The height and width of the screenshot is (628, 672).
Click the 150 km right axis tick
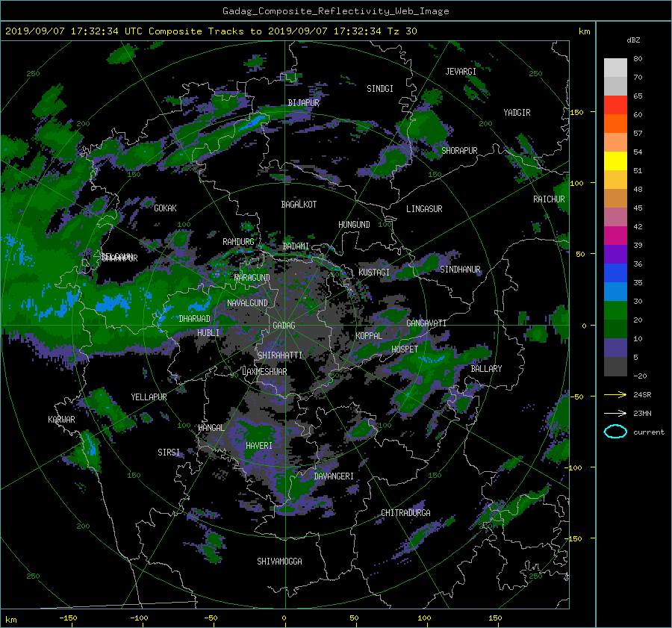(576, 112)
